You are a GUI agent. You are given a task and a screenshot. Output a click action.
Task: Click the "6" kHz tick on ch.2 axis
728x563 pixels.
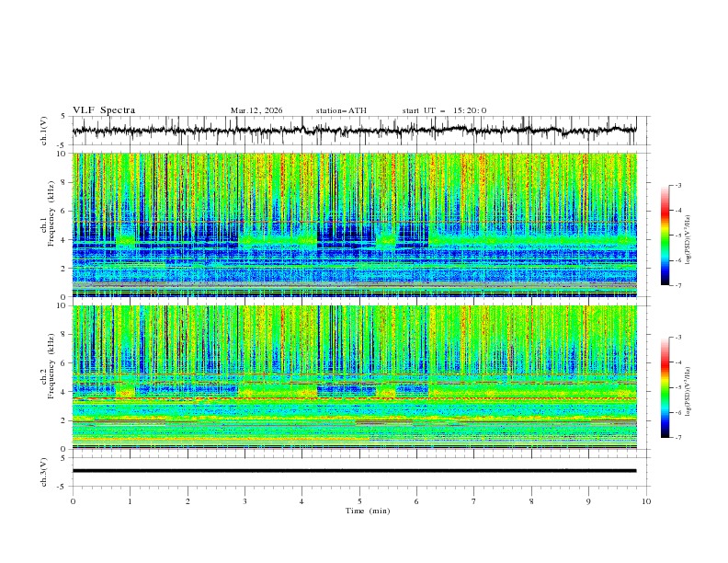pyautogui.click(x=65, y=363)
